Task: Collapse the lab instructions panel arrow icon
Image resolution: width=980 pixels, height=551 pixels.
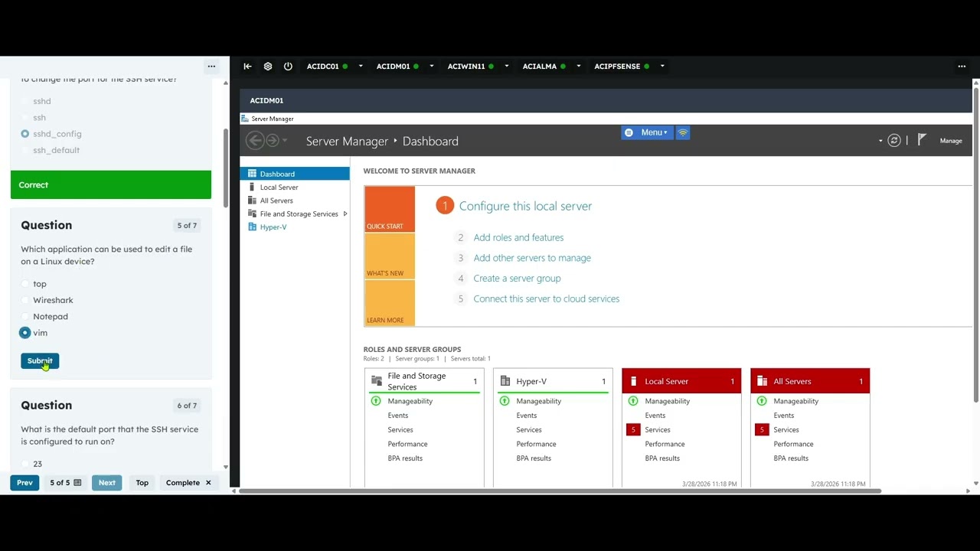Action: [x=247, y=67]
